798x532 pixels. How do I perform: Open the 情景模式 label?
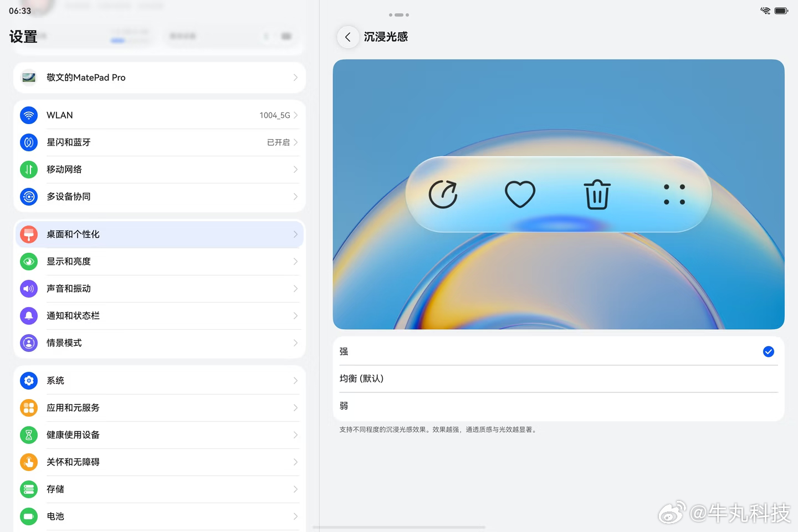click(64, 343)
